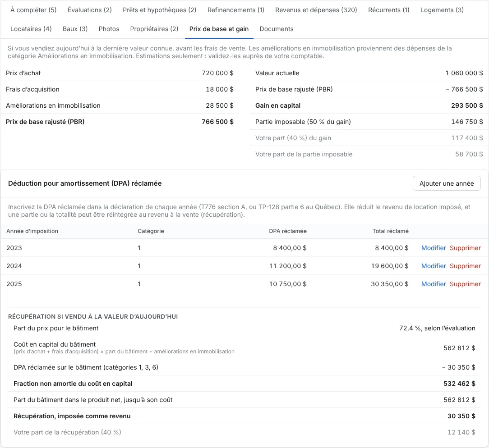This screenshot has width=489, height=448.
Task: Click the 117 400 $ share value
Action: point(467,138)
